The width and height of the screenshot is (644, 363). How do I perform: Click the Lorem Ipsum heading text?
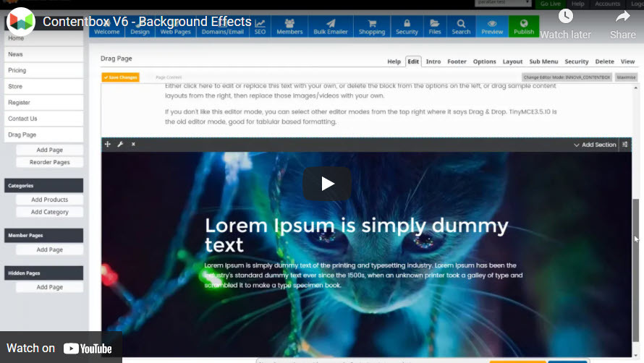click(357, 235)
